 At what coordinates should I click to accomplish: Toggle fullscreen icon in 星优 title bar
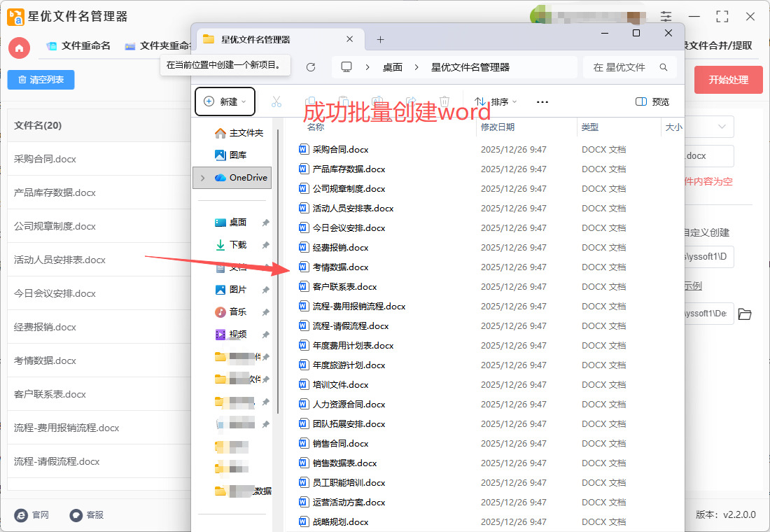pyautogui.click(x=722, y=16)
